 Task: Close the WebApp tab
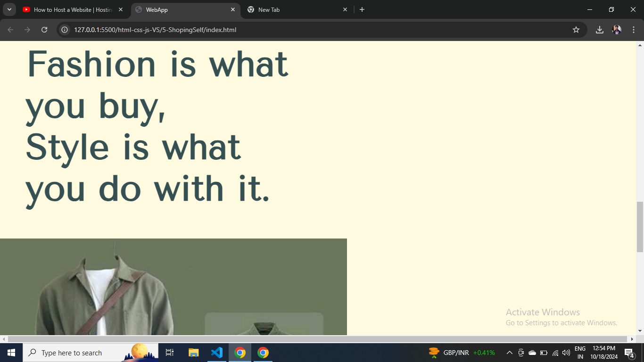pos(233,9)
